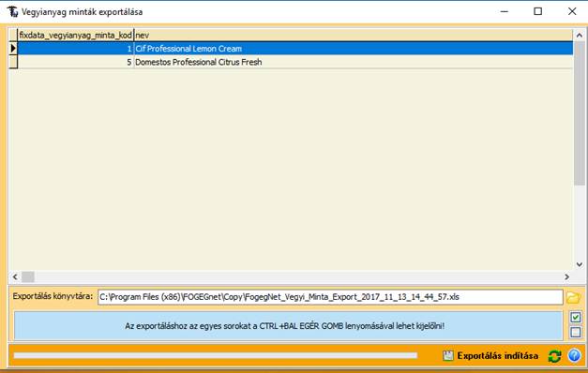The width and height of the screenshot is (588, 373).
Task: Click the code cell with value 5
Action: 76,62
